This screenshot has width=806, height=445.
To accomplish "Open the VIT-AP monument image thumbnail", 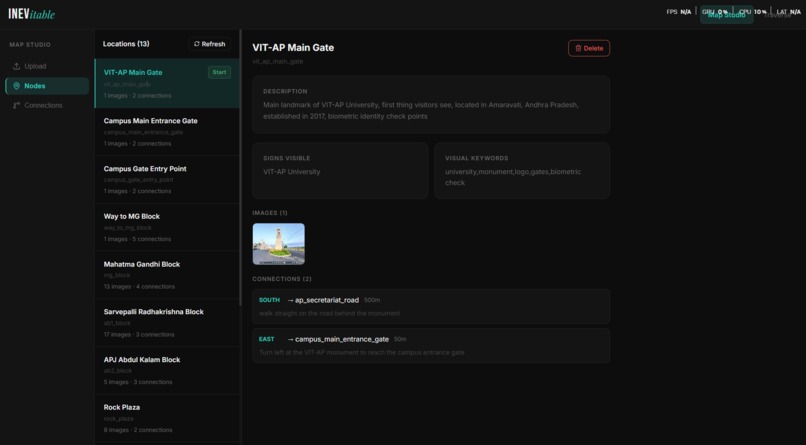I will 279,244.
